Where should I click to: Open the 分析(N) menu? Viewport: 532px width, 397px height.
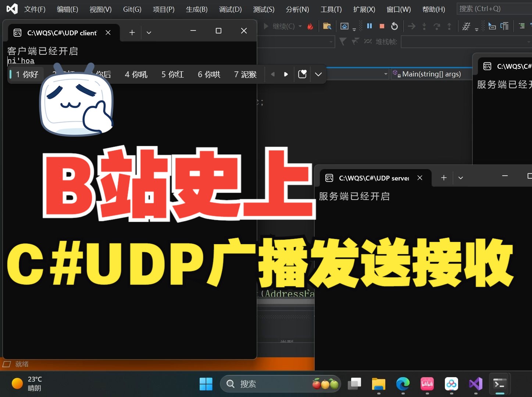297,9
